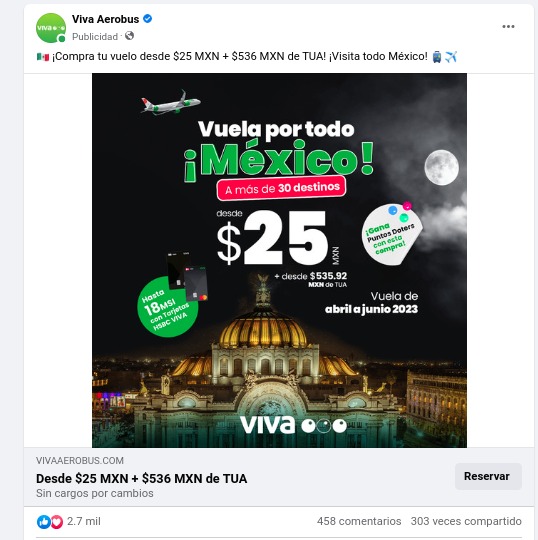View the 303 veces compartido shares
Screen dimensions: 538x540
coord(466,521)
